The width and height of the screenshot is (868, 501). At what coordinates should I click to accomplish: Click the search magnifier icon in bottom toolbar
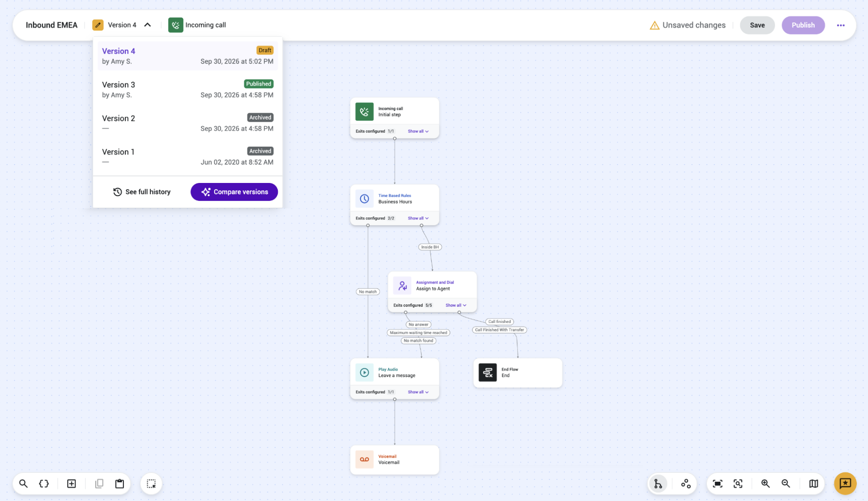[x=23, y=484]
